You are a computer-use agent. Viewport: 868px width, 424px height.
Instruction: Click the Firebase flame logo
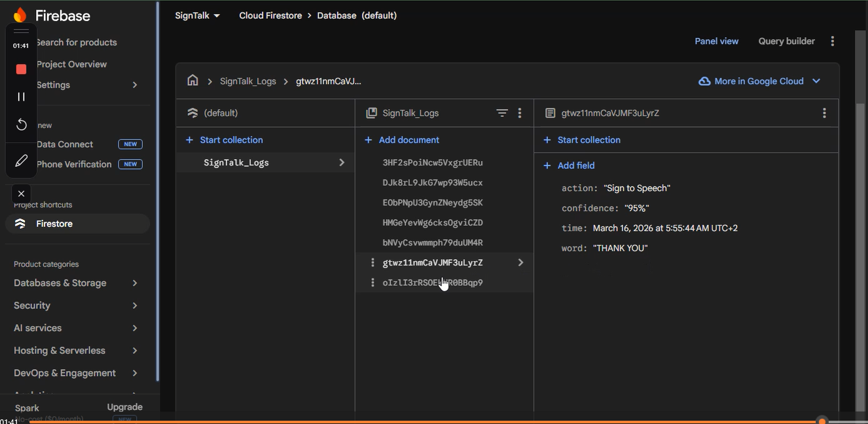(x=20, y=15)
